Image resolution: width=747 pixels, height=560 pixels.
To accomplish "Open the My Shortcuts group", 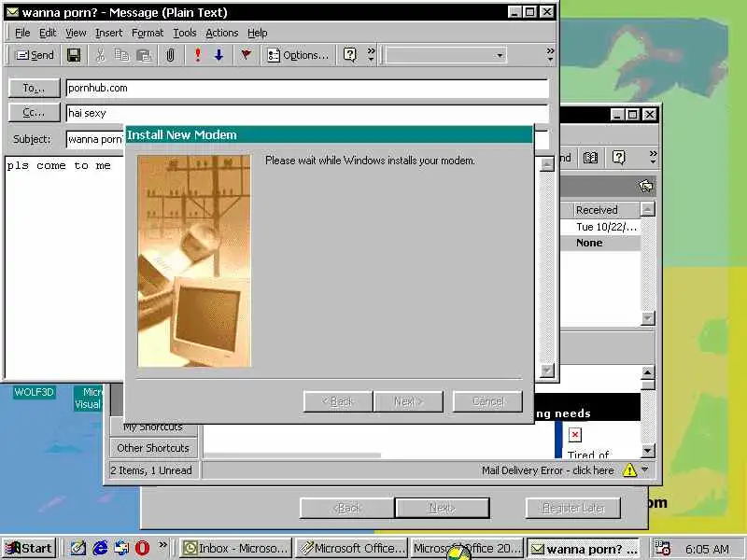I will click(x=153, y=427).
